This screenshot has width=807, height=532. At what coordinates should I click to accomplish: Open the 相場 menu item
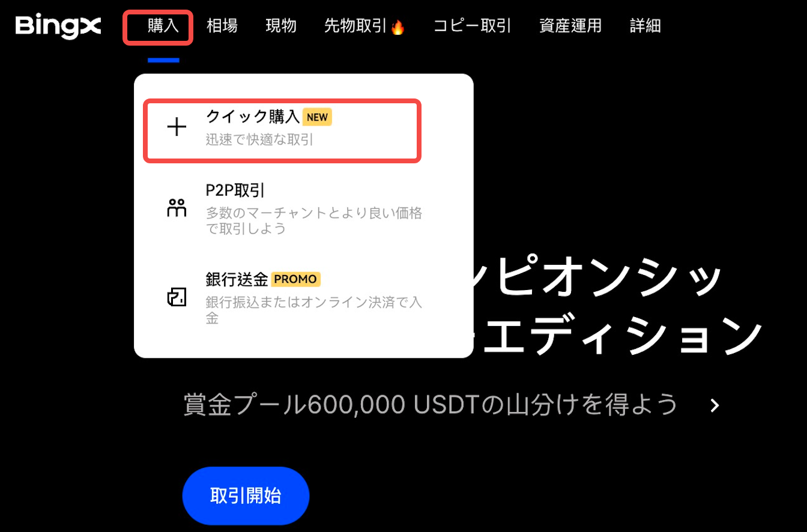[x=222, y=26]
